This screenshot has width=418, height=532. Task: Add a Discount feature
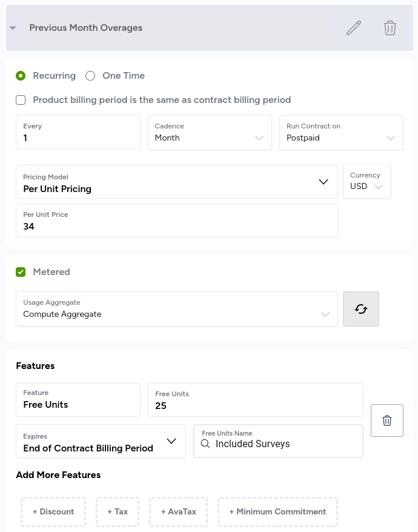pyautogui.click(x=53, y=512)
